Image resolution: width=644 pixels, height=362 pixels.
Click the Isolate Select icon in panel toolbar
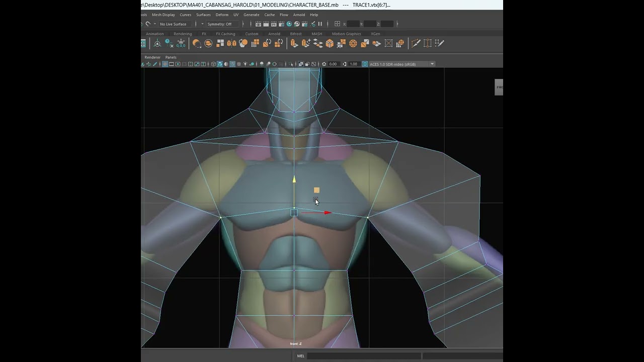[x=290, y=64]
